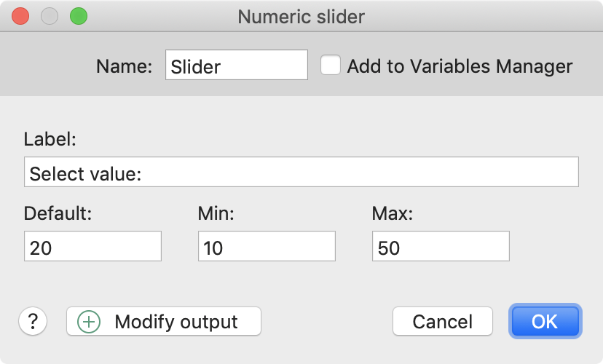This screenshot has width=603, height=364.
Task: Click the Add to Variables Manager label text
Action: click(460, 66)
